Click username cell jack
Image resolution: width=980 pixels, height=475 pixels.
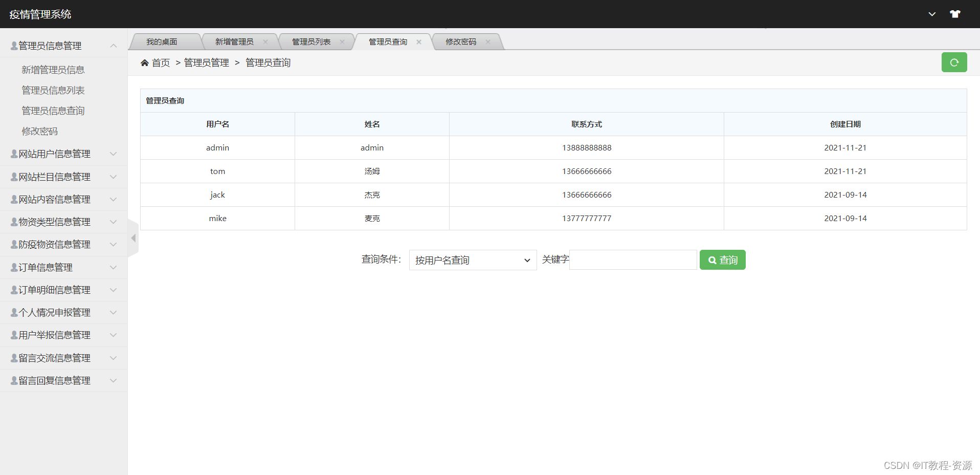[218, 195]
